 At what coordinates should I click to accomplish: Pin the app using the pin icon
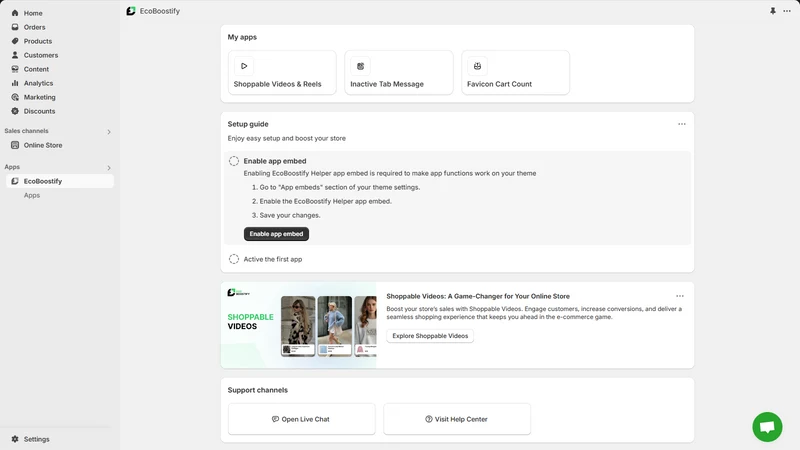[773, 11]
